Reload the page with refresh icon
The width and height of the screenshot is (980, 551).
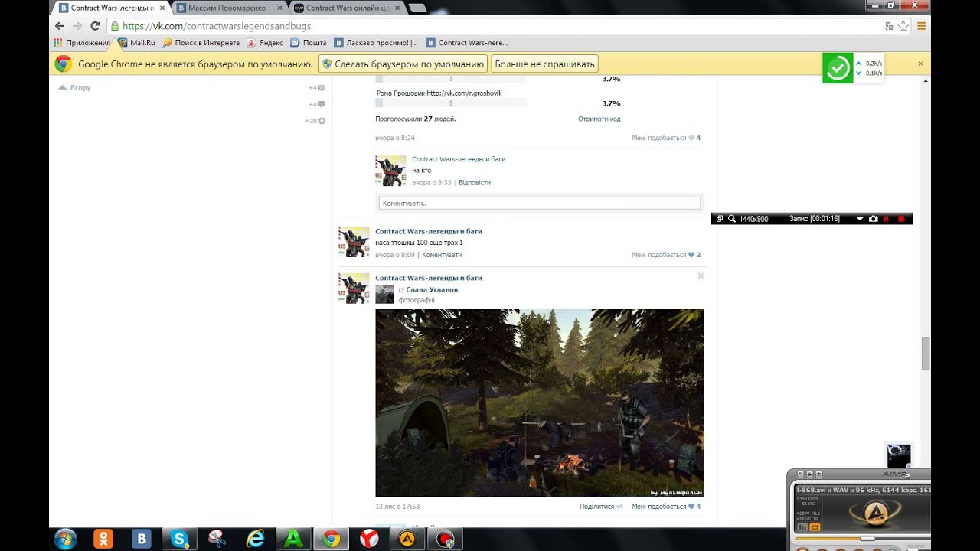(95, 25)
